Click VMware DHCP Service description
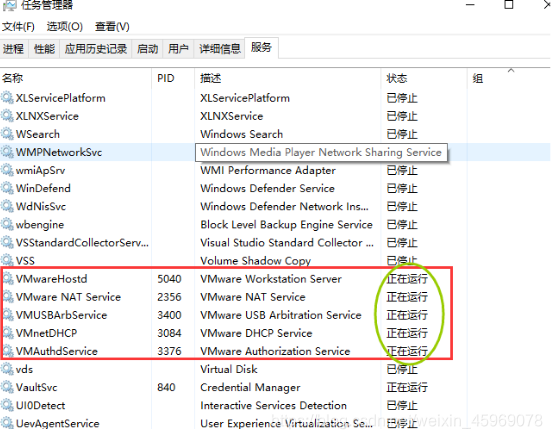 [256, 333]
